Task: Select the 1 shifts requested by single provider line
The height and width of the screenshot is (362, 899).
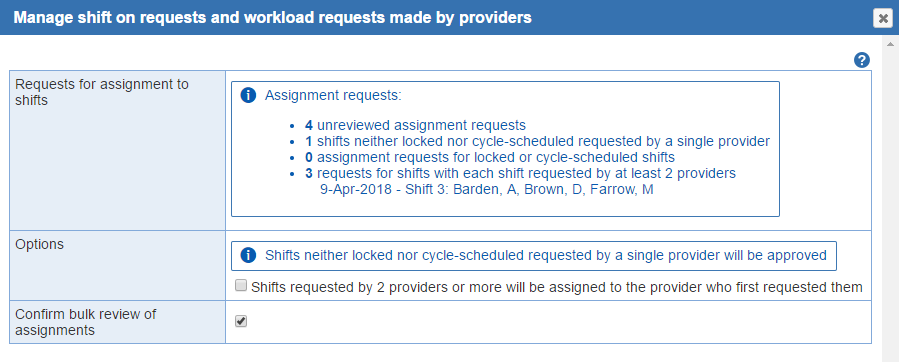Action: click(x=537, y=141)
